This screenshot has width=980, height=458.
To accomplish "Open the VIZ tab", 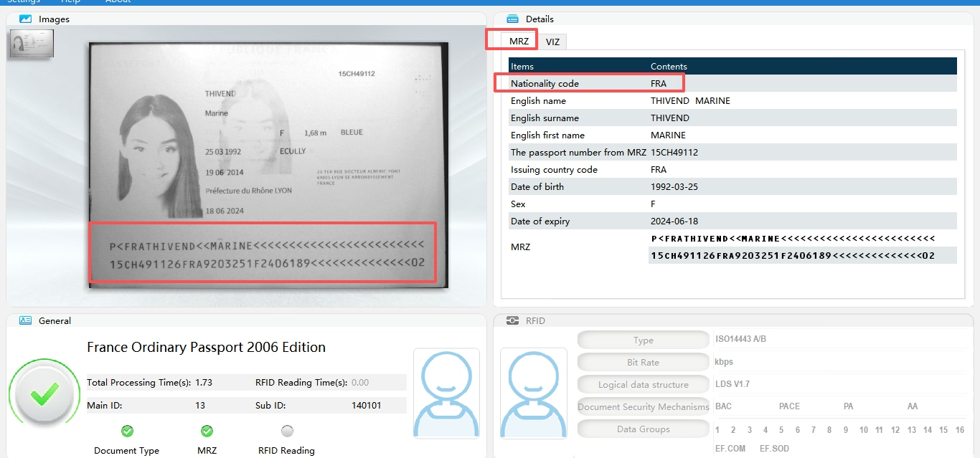I will (x=552, y=42).
